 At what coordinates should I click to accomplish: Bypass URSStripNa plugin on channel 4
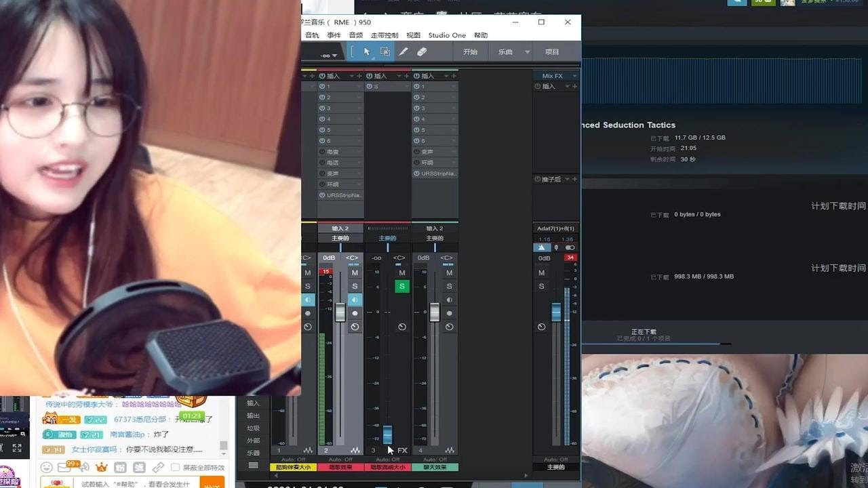pos(417,174)
